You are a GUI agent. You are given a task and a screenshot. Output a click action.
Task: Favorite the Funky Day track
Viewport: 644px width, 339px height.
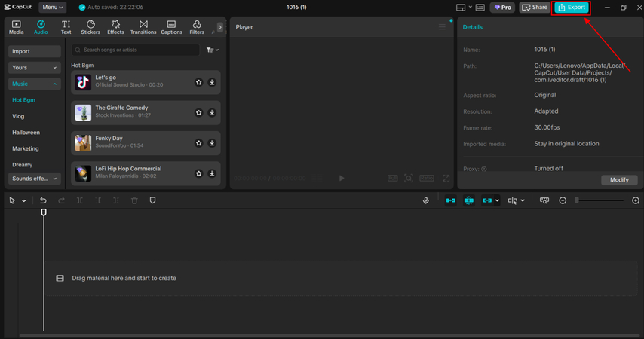(x=199, y=143)
